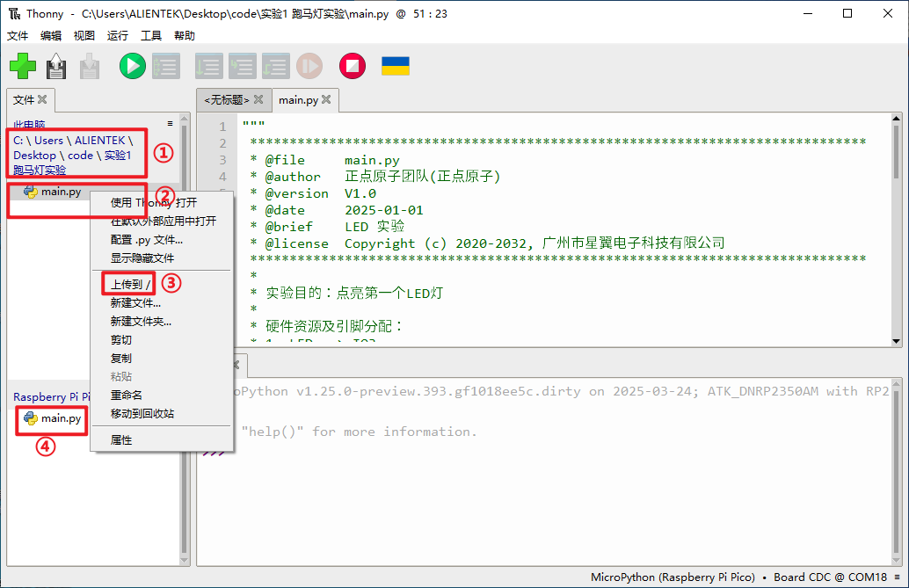Close the main.py editor tab
Viewport: 909px width, 588px height.
(326, 99)
